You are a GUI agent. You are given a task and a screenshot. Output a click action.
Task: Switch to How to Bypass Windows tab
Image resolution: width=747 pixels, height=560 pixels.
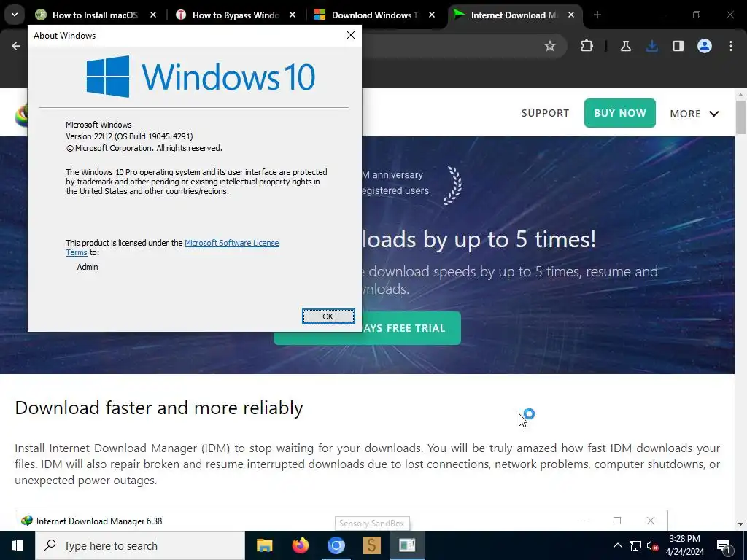[x=236, y=15]
